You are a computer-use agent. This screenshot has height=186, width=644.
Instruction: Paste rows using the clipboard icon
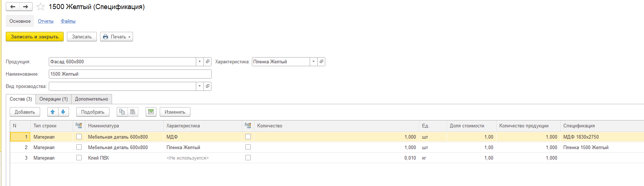coord(133,112)
